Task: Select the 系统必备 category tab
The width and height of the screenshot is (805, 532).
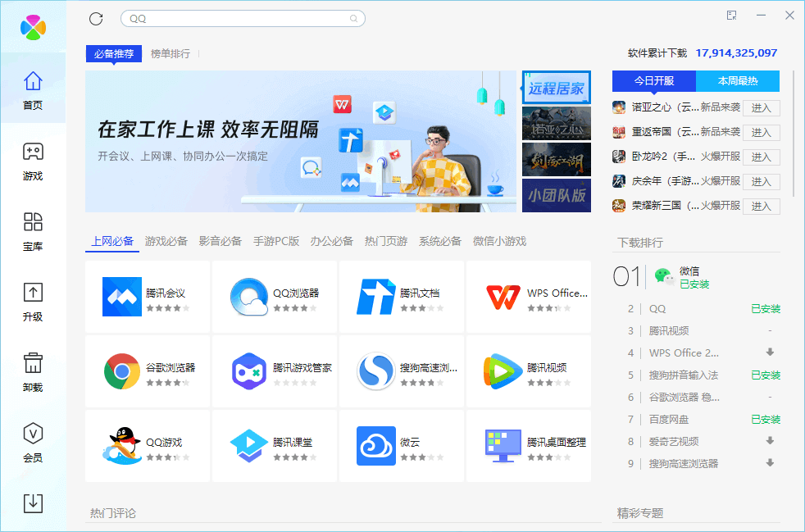Action: point(440,241)
